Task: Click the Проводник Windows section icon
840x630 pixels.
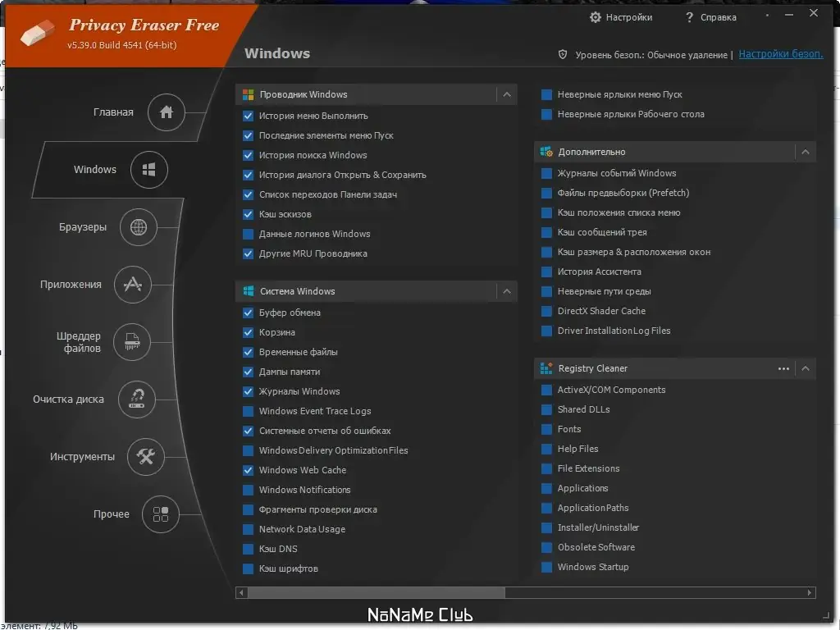Action: pyautogui.click(x=248, y=95)
